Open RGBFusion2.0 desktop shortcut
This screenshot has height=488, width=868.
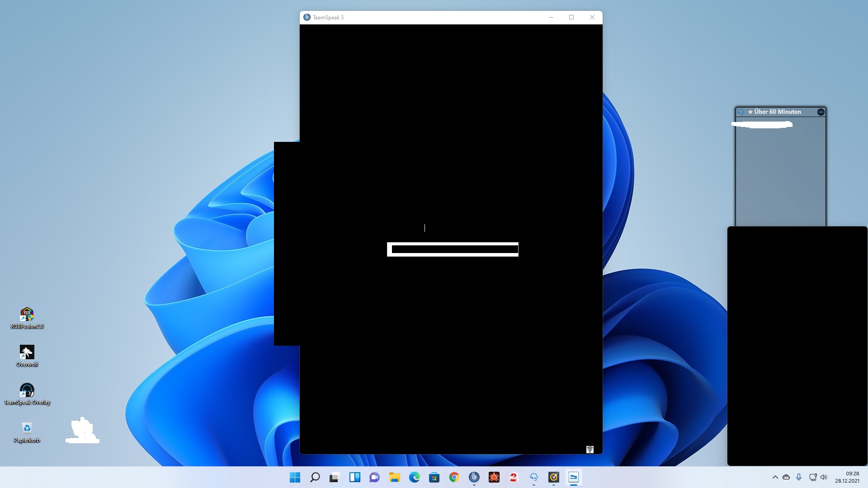click(x=27, y=314)
